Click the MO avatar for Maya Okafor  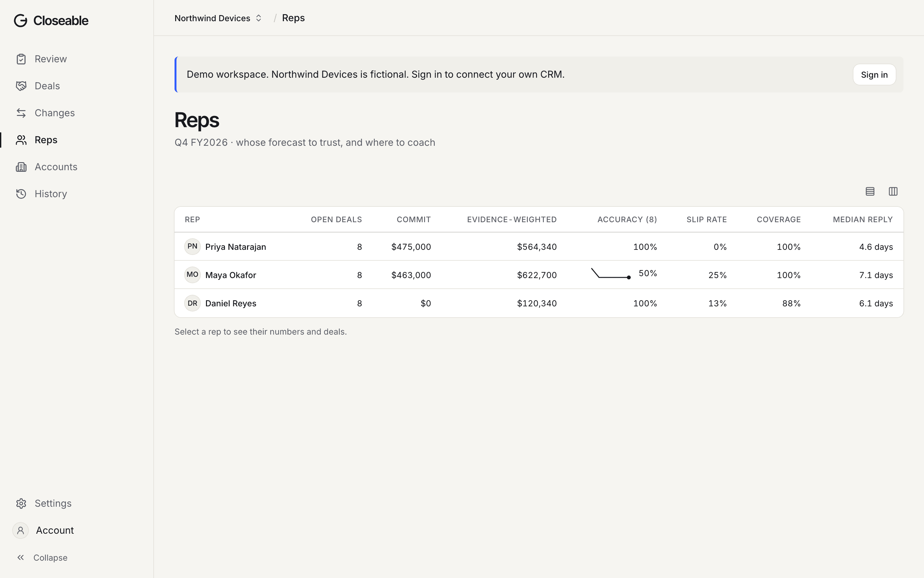click(x=193, y=275)
